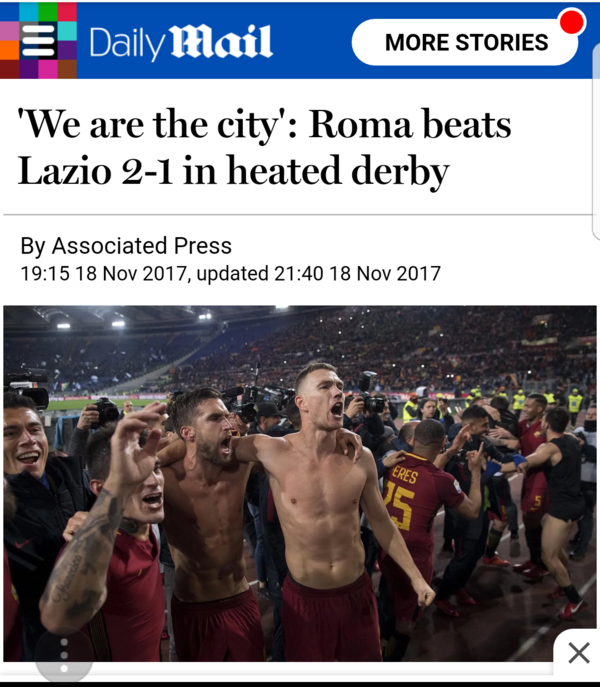Open the hamburger navigation menu
The width and height of the screenshot is (600, 687).
pyautogui.click(x=39, y=40)
